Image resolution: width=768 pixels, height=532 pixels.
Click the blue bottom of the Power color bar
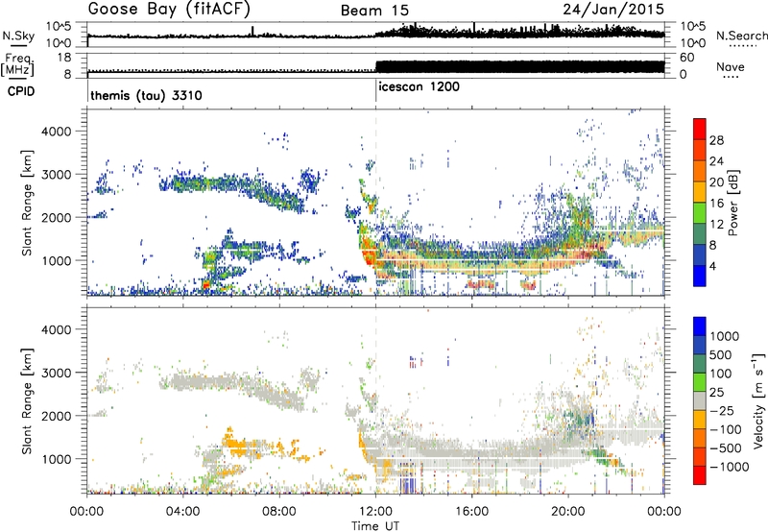coord(700,276)
